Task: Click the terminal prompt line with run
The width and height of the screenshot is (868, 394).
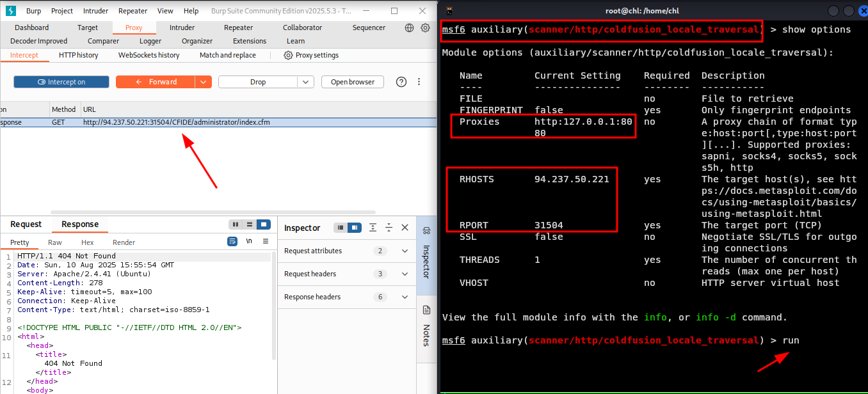Action: (621, 340)
